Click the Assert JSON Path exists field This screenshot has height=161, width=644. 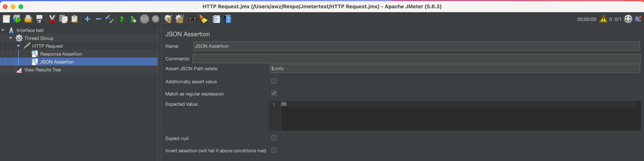coord(455,69)
